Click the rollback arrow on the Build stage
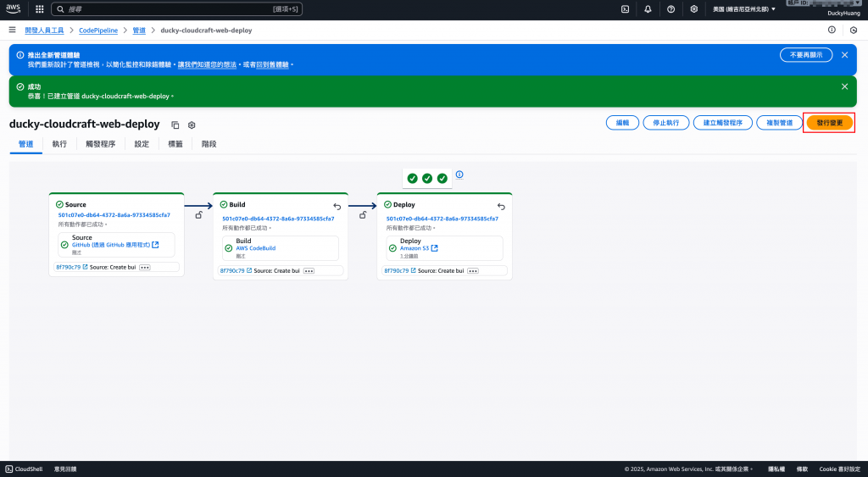Screen dimensions: 868x477 337,207
